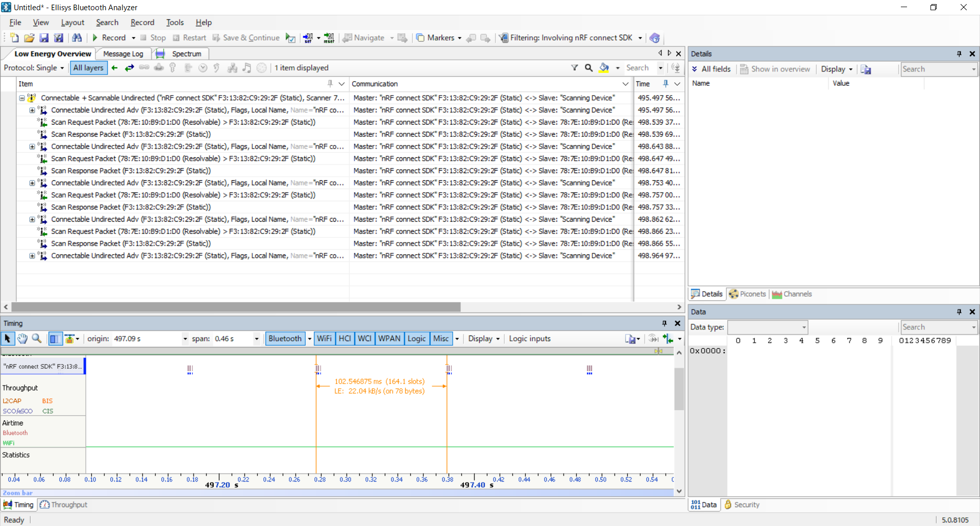The width and height of the screenshot is (980, 526).
Task: Toggle the Misc filter in Timing toolbar
Action: point(441,339)
